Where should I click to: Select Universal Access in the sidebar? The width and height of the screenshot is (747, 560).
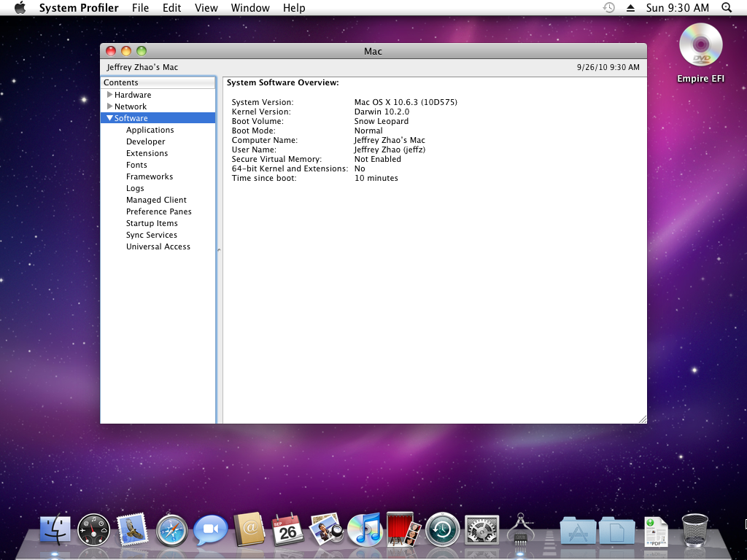click(x=158, y=246)
